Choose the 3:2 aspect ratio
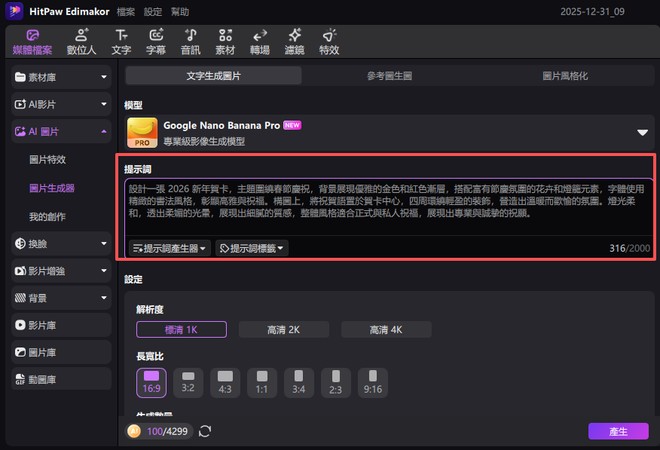Image resolution: width=660 pixels, height=450 pixels. pyautogui.click(x=188, y=383)
